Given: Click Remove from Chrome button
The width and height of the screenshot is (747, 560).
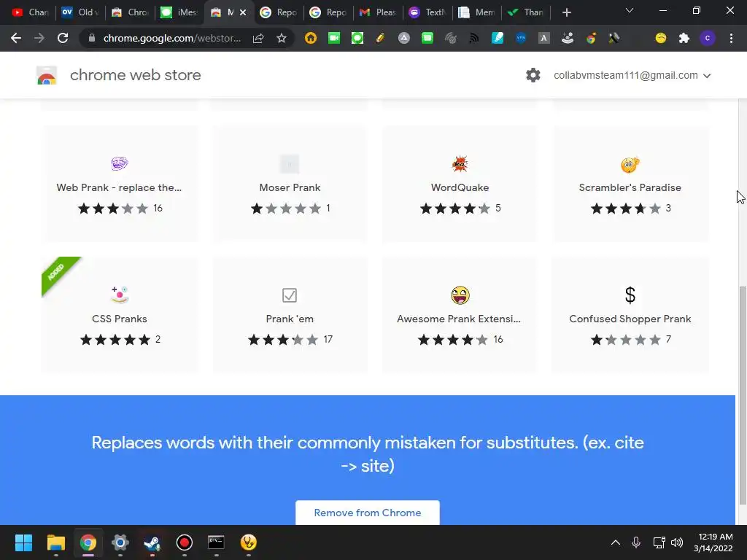Looking at the screenshot, I should 368,513.
